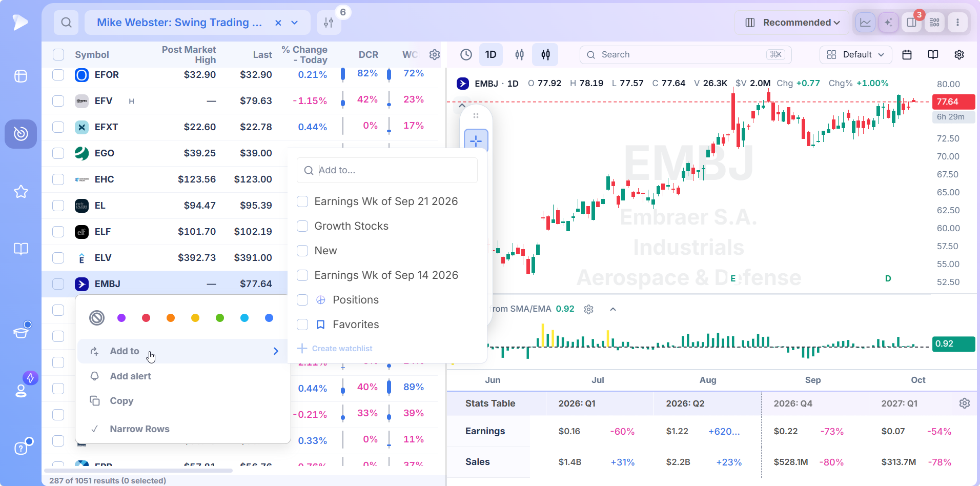Open the line chart panel icon in header
Image resolution: width=980 pixels, height=486 pixels.
coord(865,23)
